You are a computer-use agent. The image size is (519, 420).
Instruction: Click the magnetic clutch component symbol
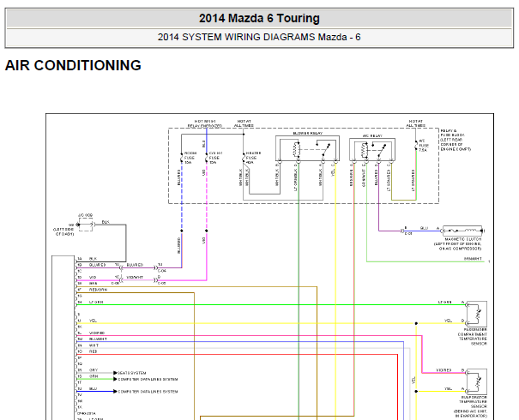coord(463,231)
